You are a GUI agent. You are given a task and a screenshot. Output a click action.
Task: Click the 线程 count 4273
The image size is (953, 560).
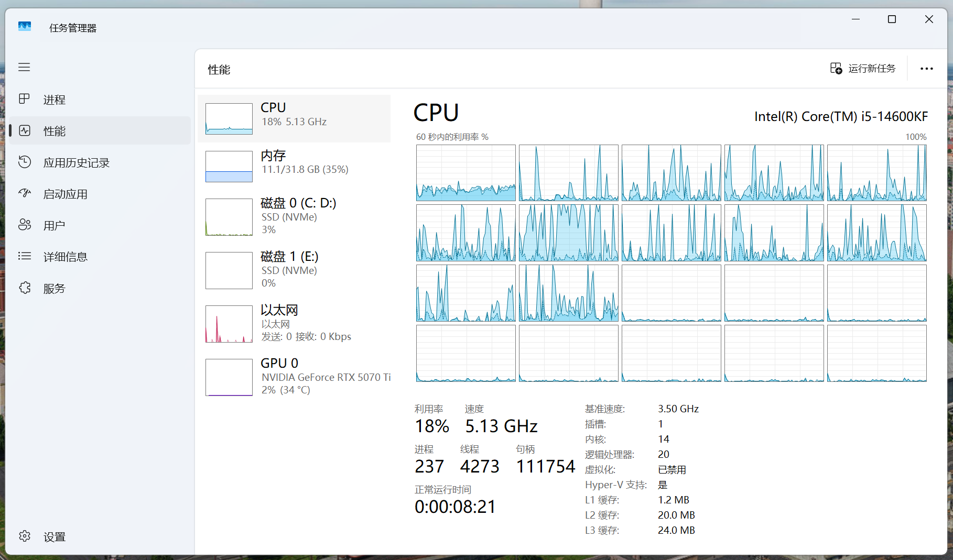480,466
